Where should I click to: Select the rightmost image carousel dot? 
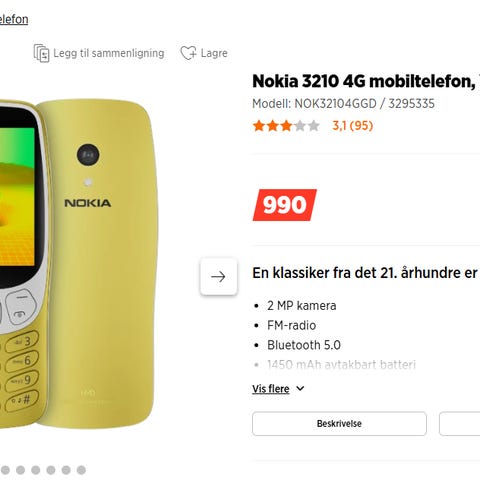[81, 470]
